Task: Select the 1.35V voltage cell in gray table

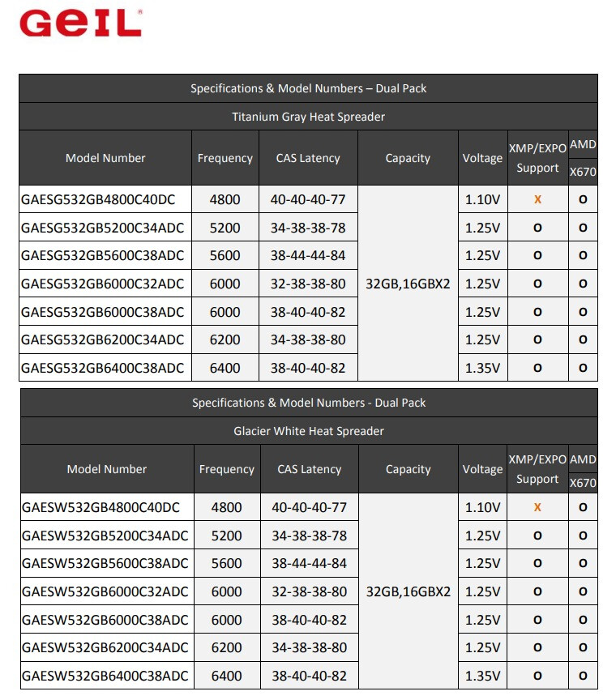Action: (482, 368)
